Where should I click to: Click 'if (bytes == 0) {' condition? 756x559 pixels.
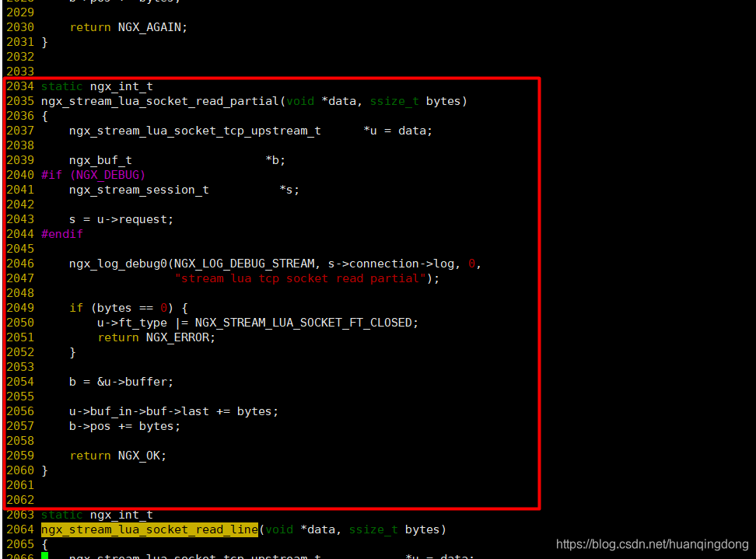pos(128,308)
